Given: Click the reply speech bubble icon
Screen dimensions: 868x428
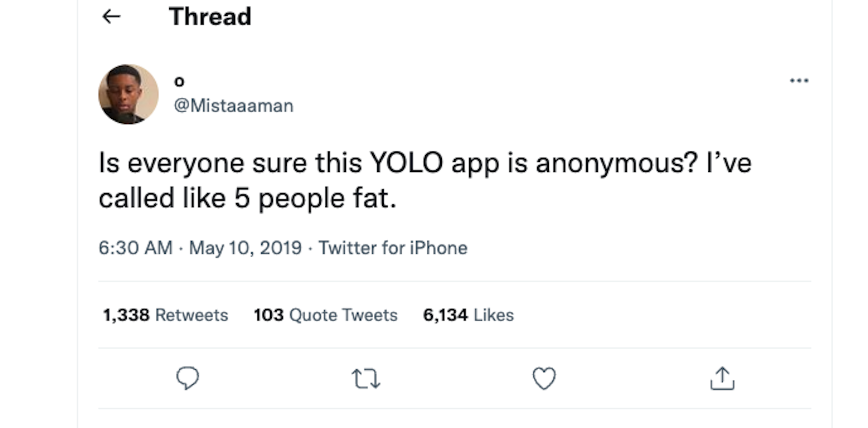Looking at the screenshot, I should [187, 378].
